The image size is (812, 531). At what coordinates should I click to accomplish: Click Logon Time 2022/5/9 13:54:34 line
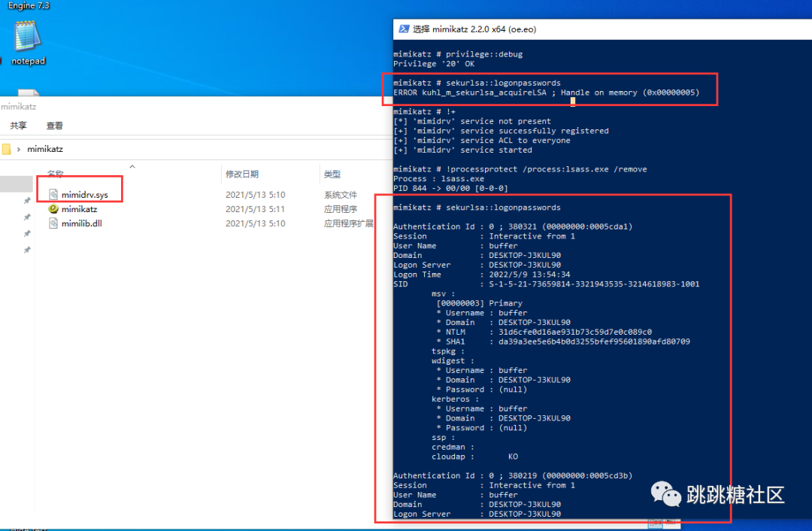point(482,275)
